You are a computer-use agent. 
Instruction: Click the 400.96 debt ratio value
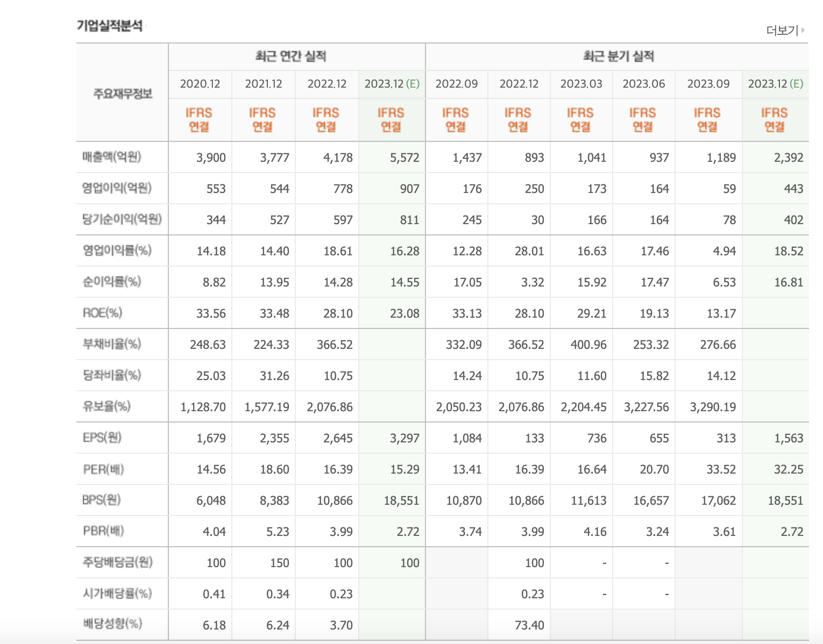(x=588, y=345)
